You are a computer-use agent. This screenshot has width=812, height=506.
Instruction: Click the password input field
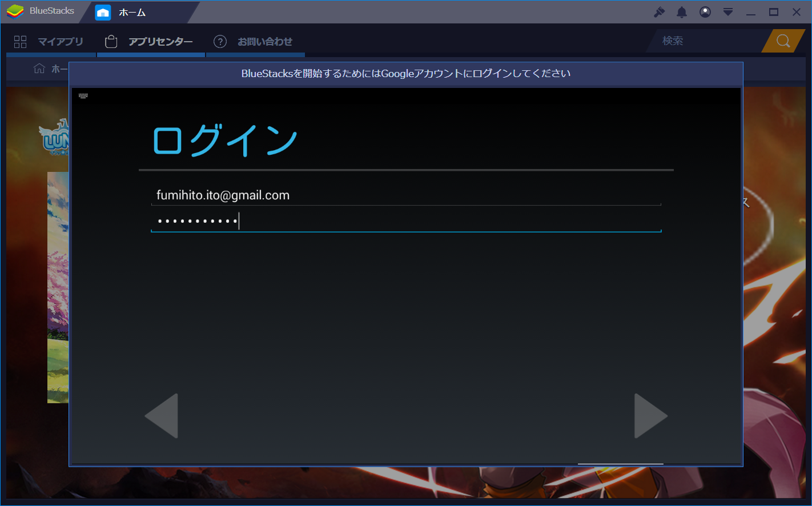(x=406, y=220)
